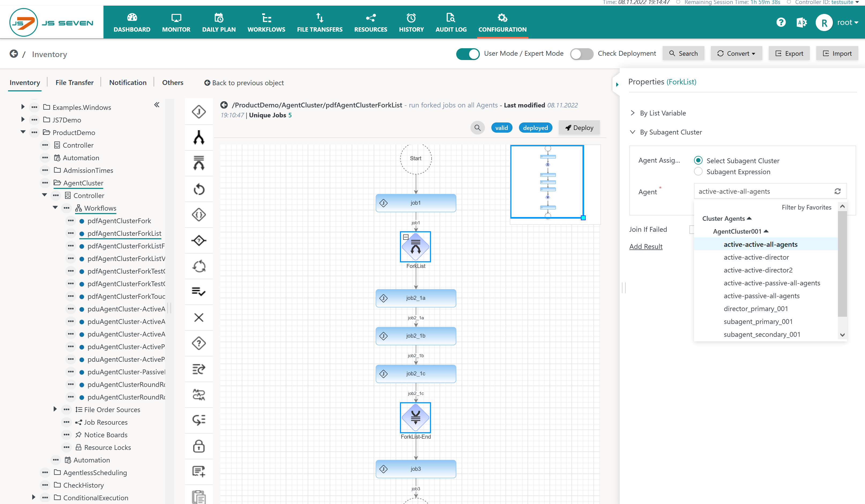Click Back to previous object link

244,83
